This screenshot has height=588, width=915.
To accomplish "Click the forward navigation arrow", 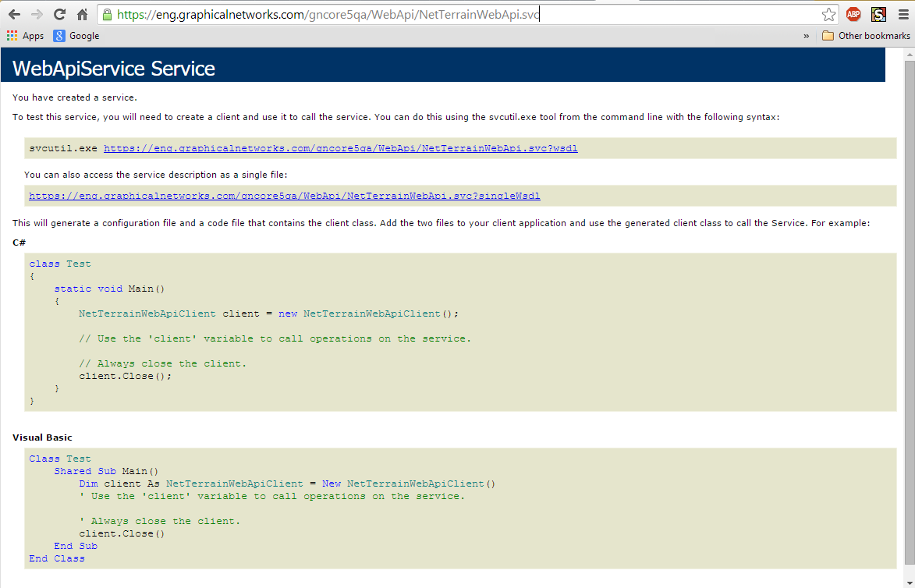I will click(x=37, y=14).
